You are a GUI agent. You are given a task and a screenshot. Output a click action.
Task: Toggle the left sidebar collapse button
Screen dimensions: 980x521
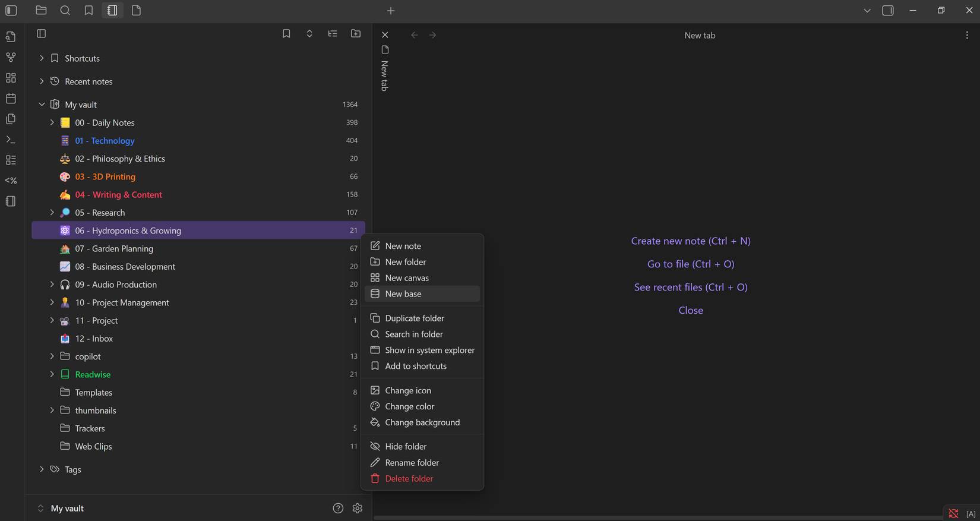pyautogui.click(x=11, y=11)
